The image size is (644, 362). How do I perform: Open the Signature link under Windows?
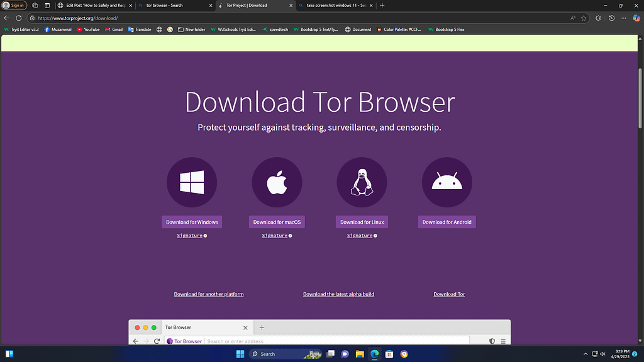[x=190, y=236]
